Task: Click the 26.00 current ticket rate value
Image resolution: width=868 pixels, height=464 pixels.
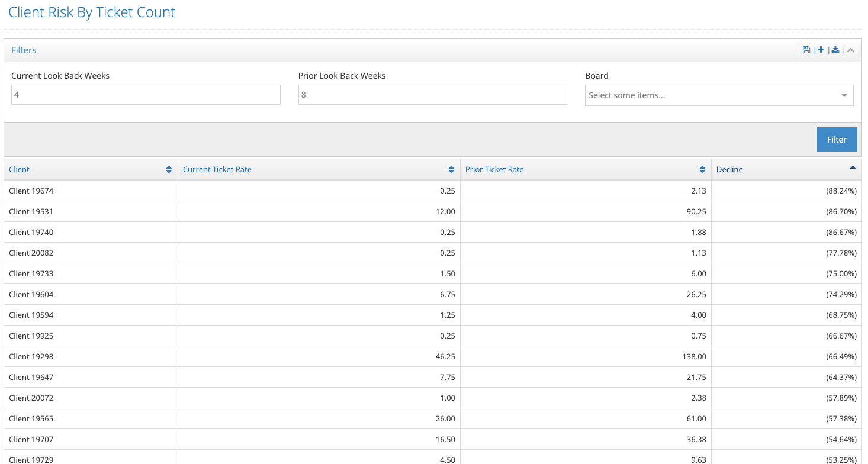Action: pos(445,418)
